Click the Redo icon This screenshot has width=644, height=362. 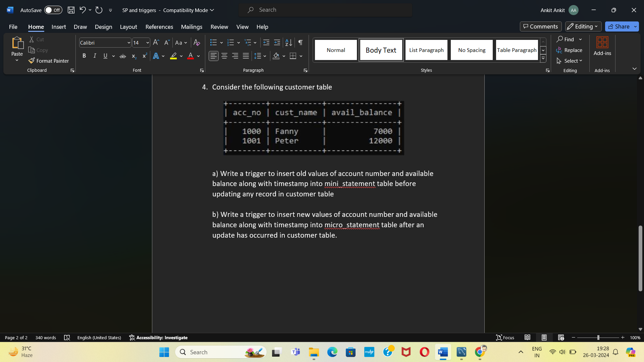point(99,10)
